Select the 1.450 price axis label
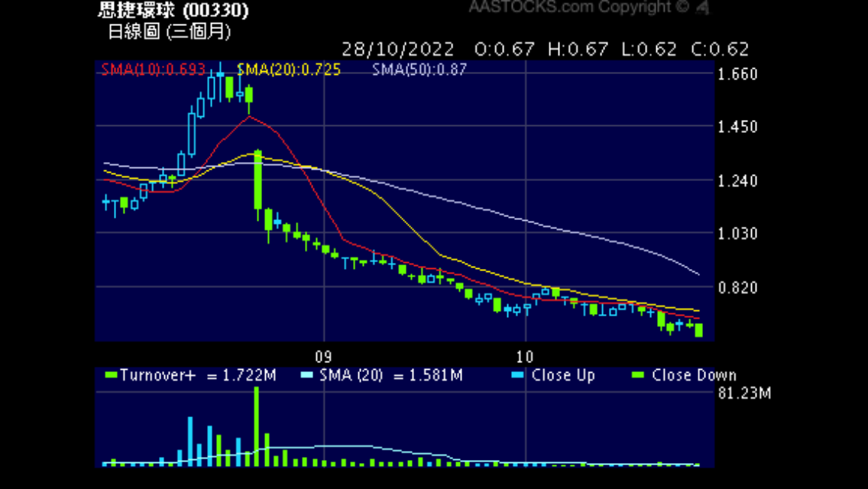868x489 pixels. (737, 128)
